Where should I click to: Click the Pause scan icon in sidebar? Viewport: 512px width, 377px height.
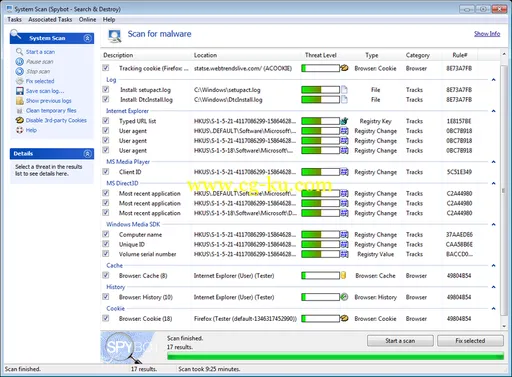tap(19, 61)
